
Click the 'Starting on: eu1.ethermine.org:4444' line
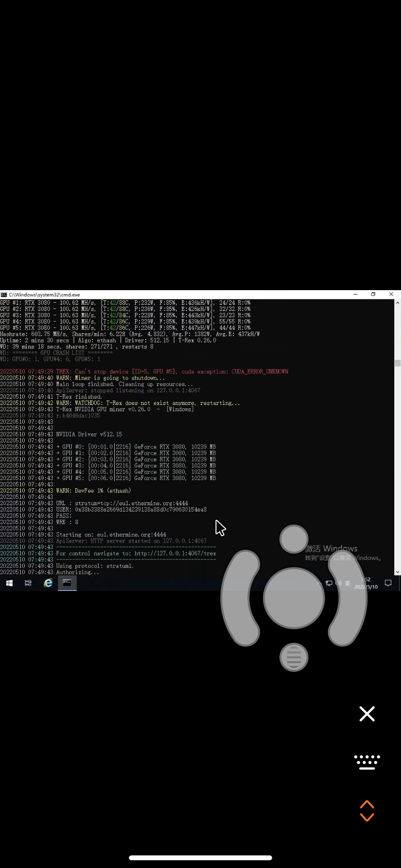click(x=83, y=535)
